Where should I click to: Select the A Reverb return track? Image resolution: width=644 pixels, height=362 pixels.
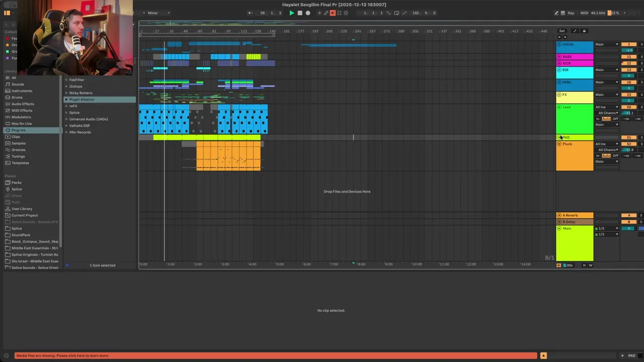[575, 215]
